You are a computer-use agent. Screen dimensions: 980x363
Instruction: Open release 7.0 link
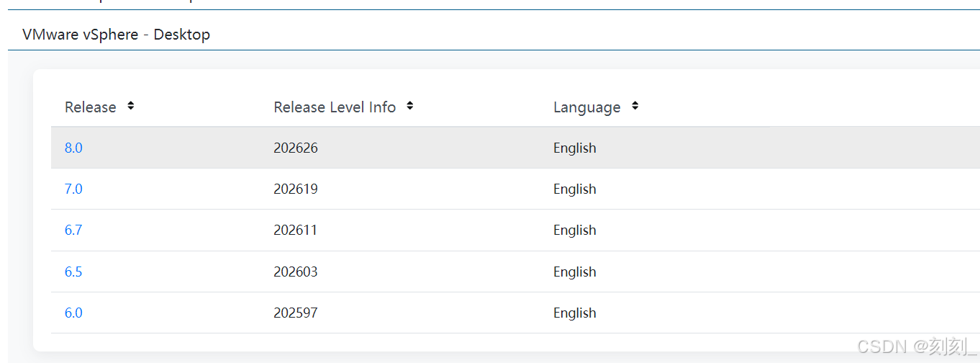click(x=73, y=189)
